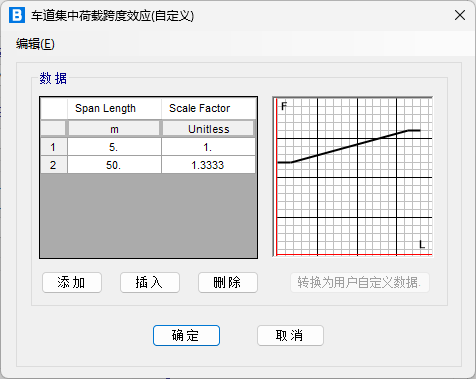The height and width of the screenshot is (379, 476).
Task: Confirm with the 确定 button
Action: pos(186,335)
